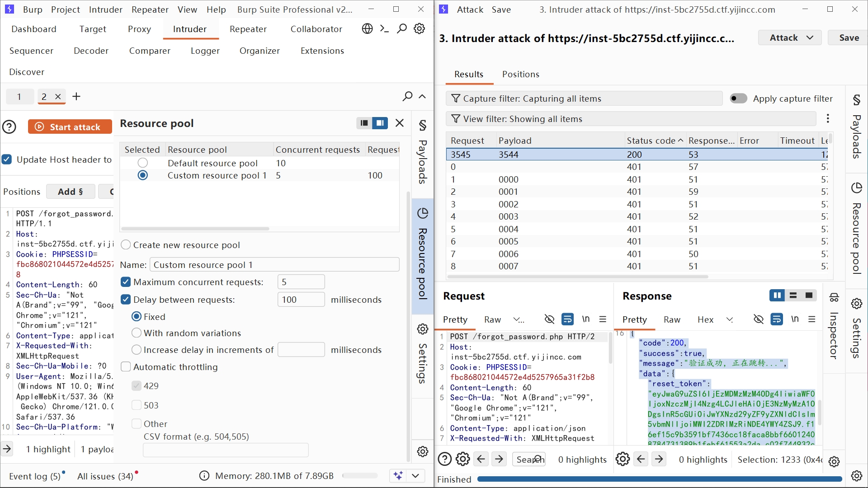The height and width of the screenshot is (488, 868).
Task: Expand the Attack dropdown button
Action: [791, 38]
